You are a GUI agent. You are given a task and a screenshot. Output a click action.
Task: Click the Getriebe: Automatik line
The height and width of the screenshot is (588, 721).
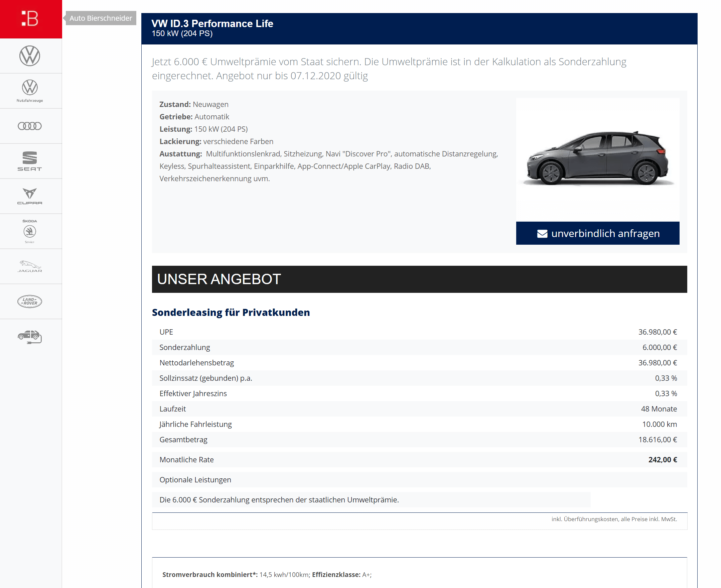(x=194, y=117)
